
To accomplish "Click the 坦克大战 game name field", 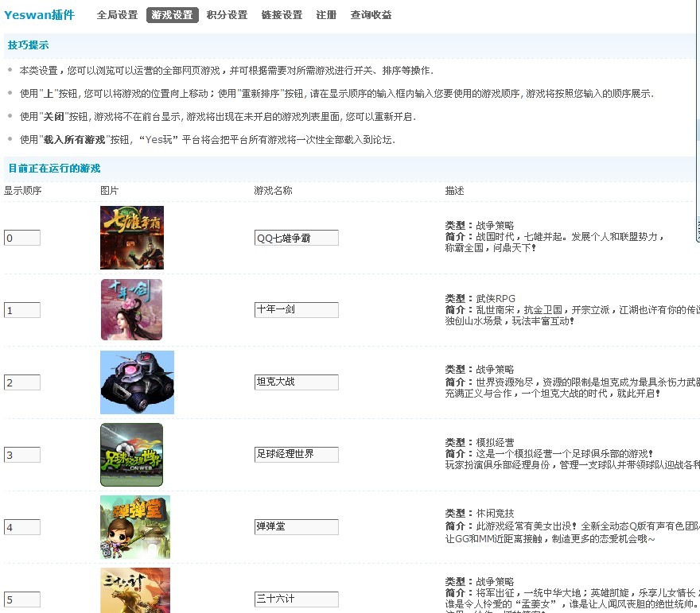I will click(x=297, y=382).
